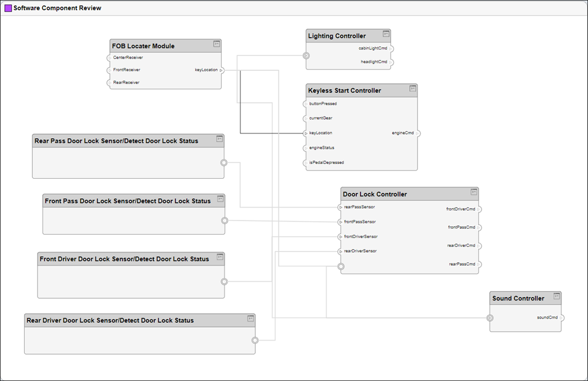Open FOB Locater Module's model icon
The height and width of the screenshot is (381, 588).
216,45
